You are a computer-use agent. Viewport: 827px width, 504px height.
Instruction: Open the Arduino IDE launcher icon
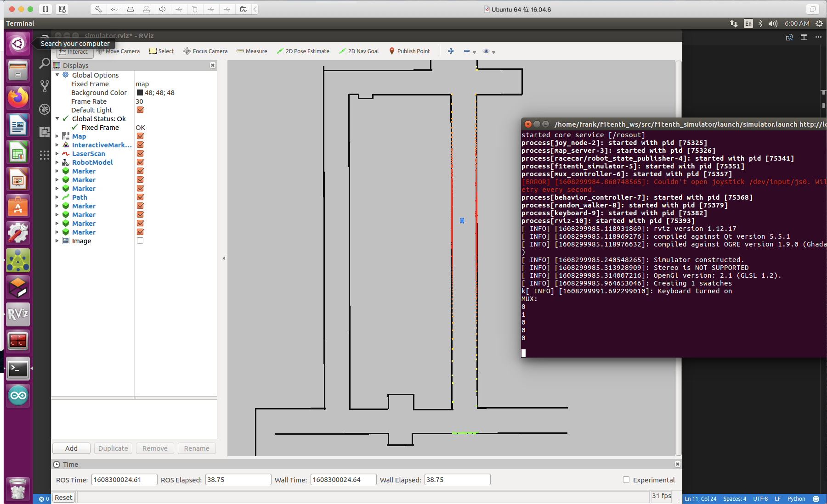tap(18, 396)
